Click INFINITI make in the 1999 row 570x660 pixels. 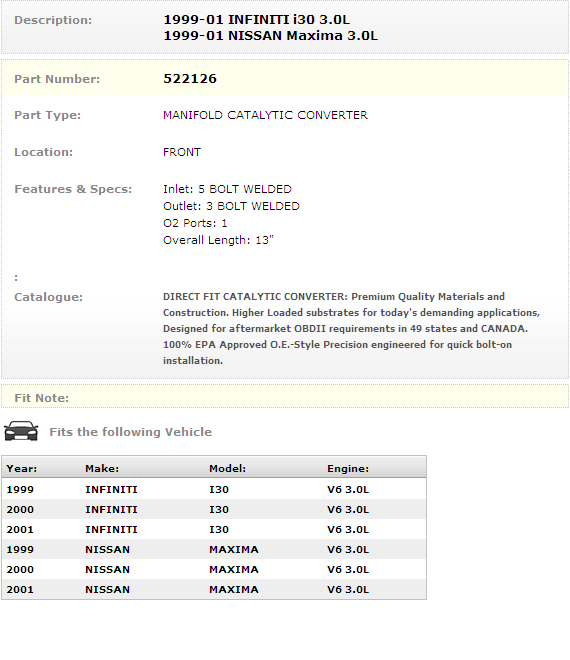111,490
